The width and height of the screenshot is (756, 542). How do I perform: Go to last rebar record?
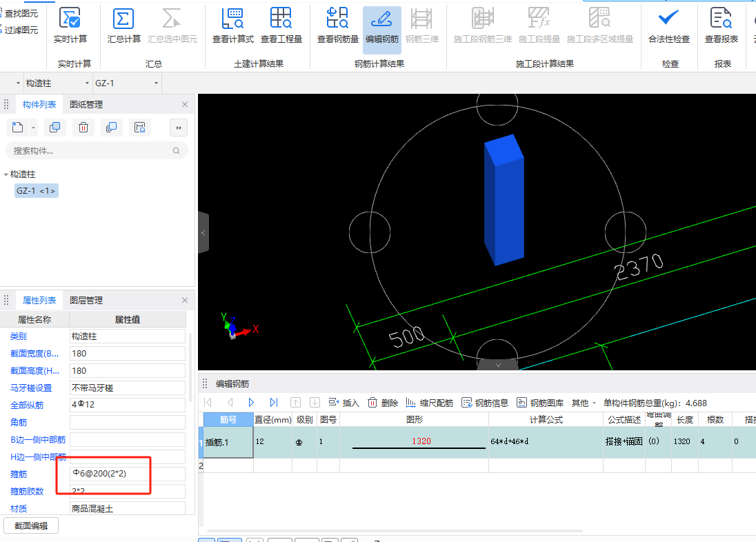tap(273, 403)
